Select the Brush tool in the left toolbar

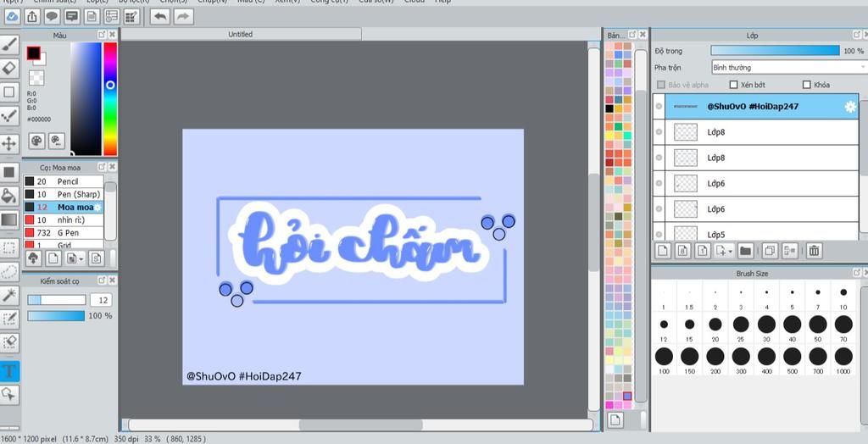[x=9, y=44]
